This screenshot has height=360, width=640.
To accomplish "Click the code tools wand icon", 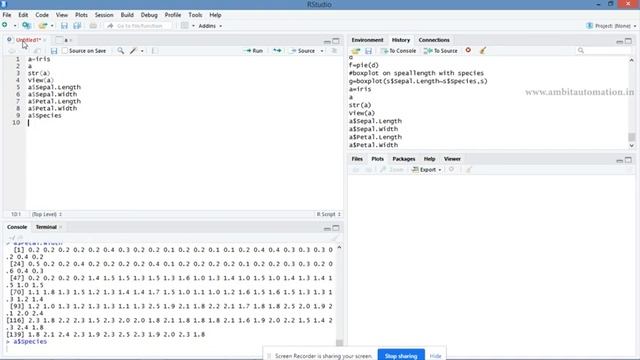I will point(133,51).
